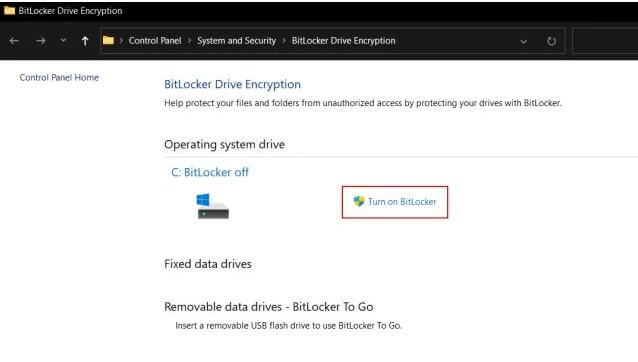Screen dimensions: 638x362
Task: Click the search box beside address bar
Action: [605, 41]
